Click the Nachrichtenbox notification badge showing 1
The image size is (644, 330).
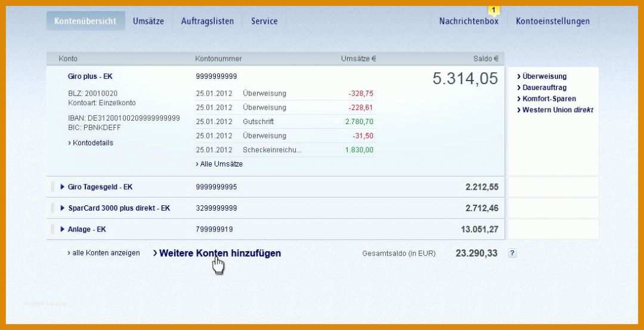[x=493, y=10]
